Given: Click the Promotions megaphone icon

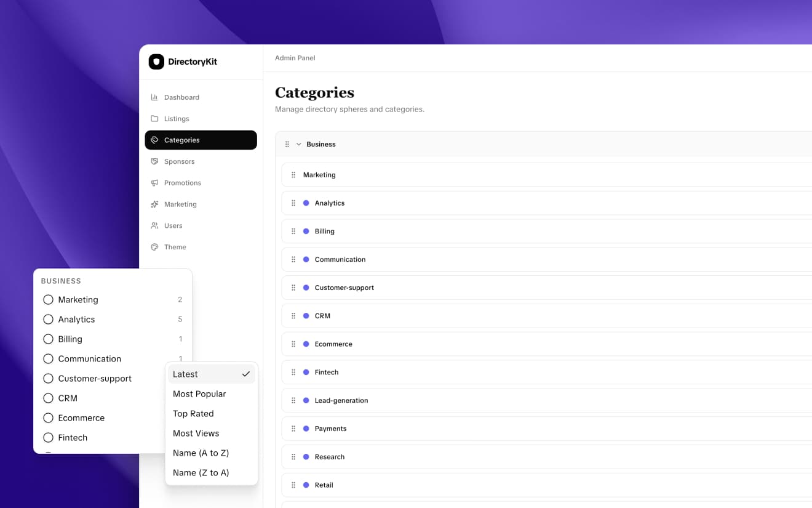Looking at the screenshot, I should click(156, 182).
